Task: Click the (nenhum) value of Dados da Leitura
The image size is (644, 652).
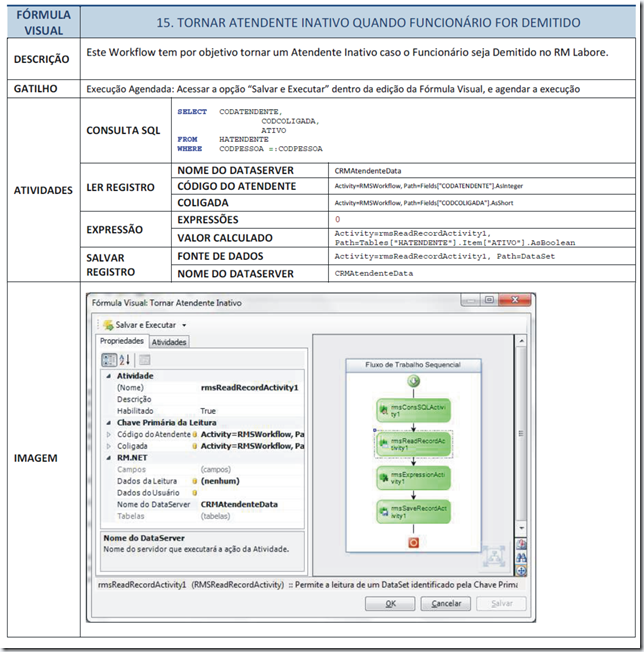Action: 220,481
